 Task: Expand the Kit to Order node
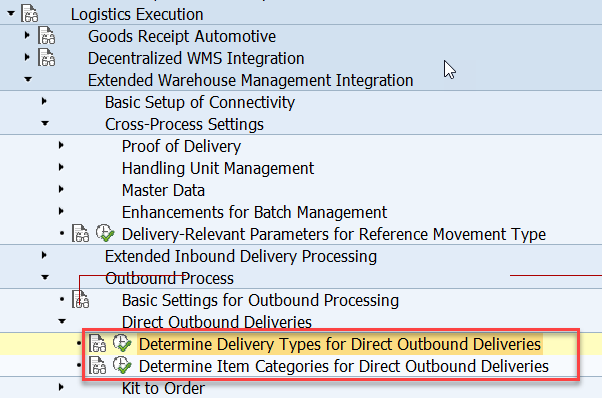point(61,387)
